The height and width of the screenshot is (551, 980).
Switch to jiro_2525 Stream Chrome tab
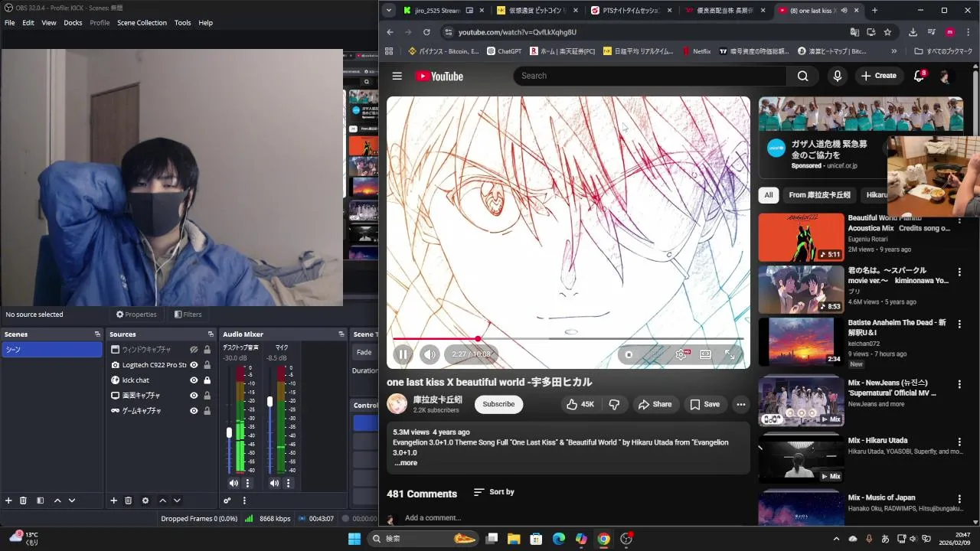pyautogui.click(x=439, y=11)
